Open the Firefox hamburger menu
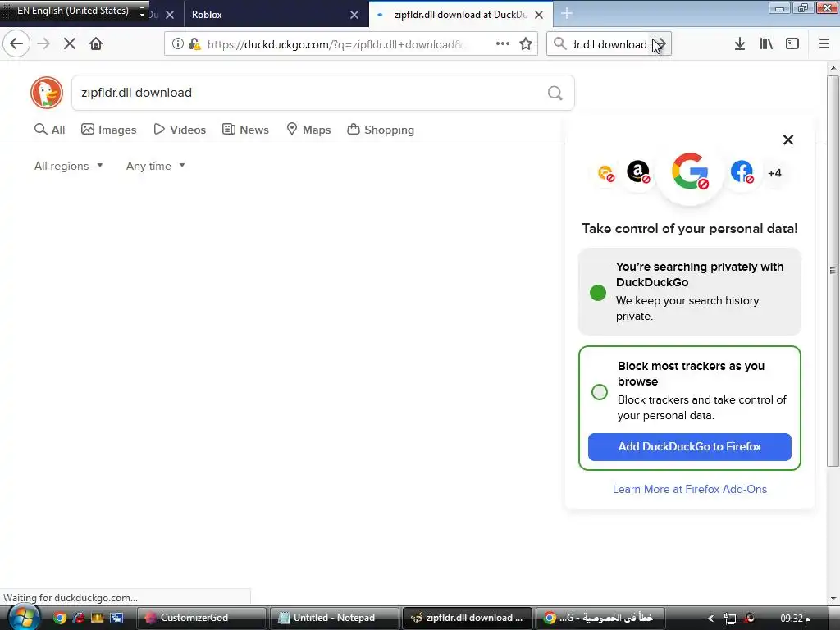 824,44
